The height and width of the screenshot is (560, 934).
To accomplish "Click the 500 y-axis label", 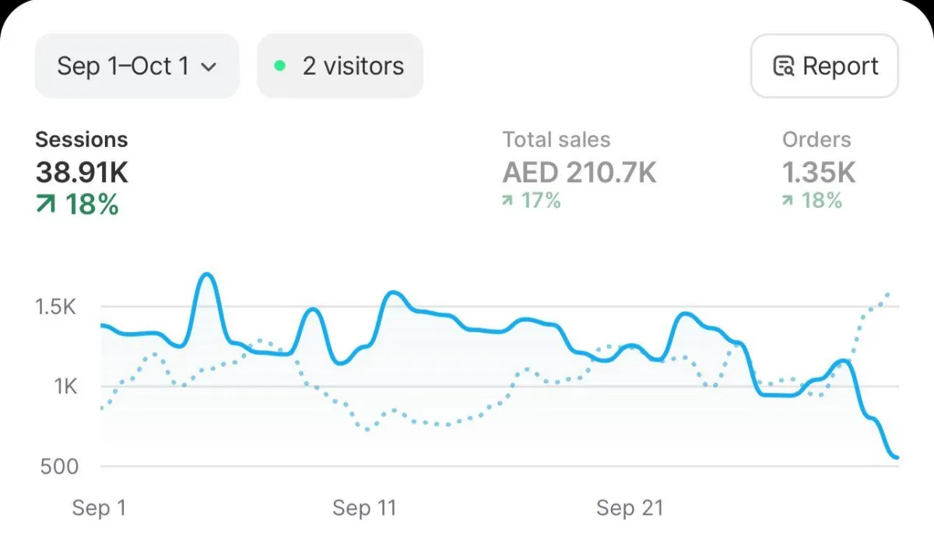I will (58, 467).
